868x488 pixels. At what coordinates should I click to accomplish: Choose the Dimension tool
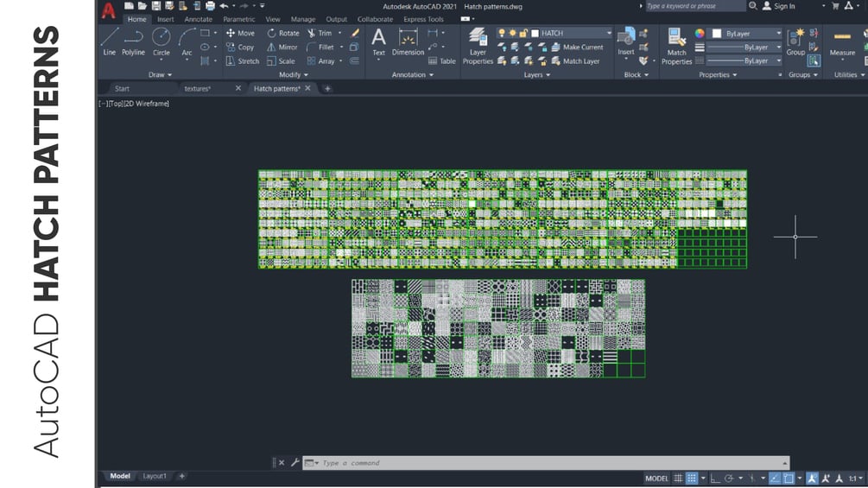click(x=408, y=42)
